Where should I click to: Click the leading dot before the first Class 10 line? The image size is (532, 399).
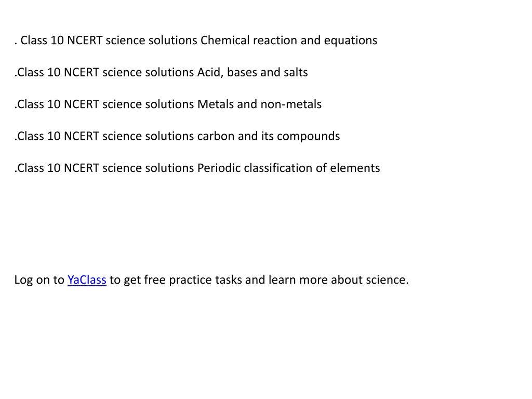(16, 44)
